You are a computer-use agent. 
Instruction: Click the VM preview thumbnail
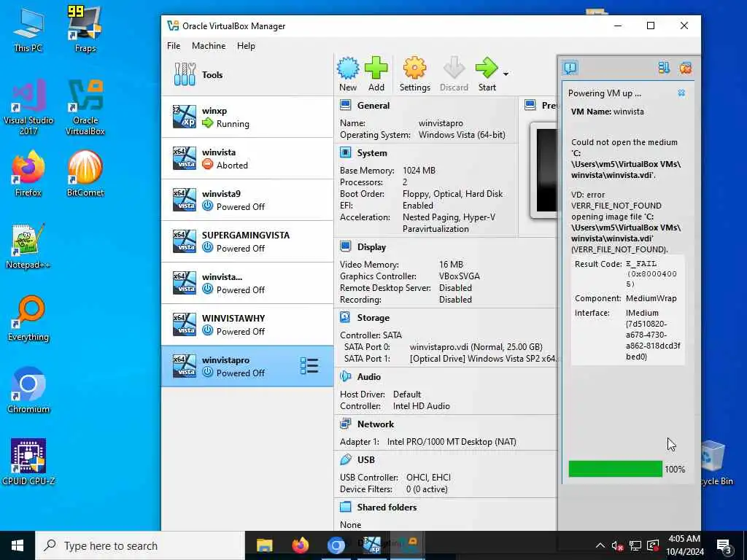pos(546,170)
